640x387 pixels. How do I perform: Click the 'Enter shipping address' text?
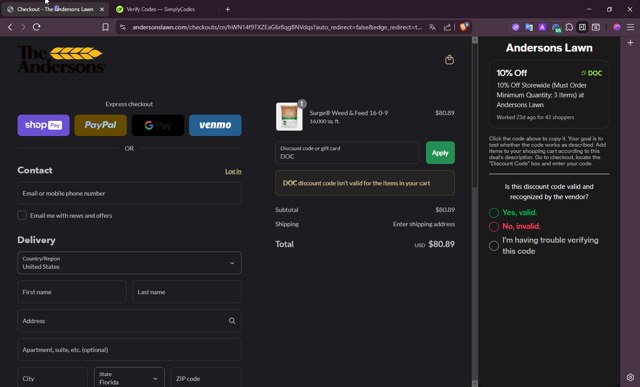click(424, 224)
